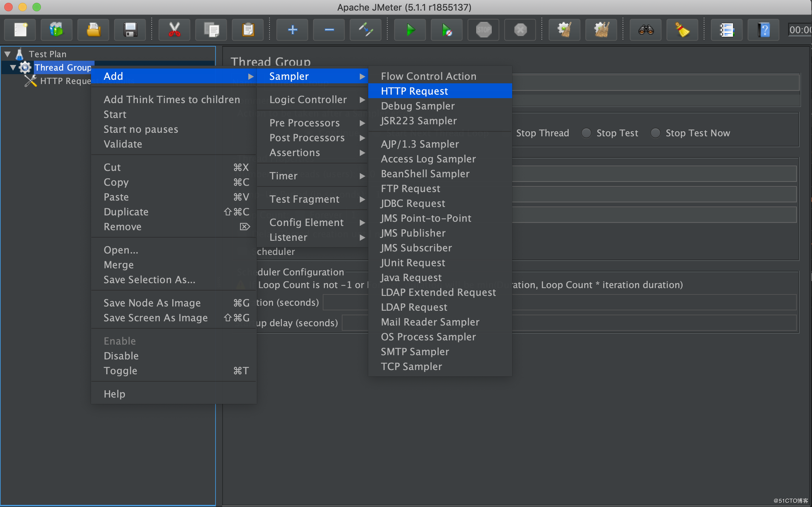This screenshot has height=507, width=812.
Task: Expand the Logic Controller submenu
Action: (x=313, y=100)
